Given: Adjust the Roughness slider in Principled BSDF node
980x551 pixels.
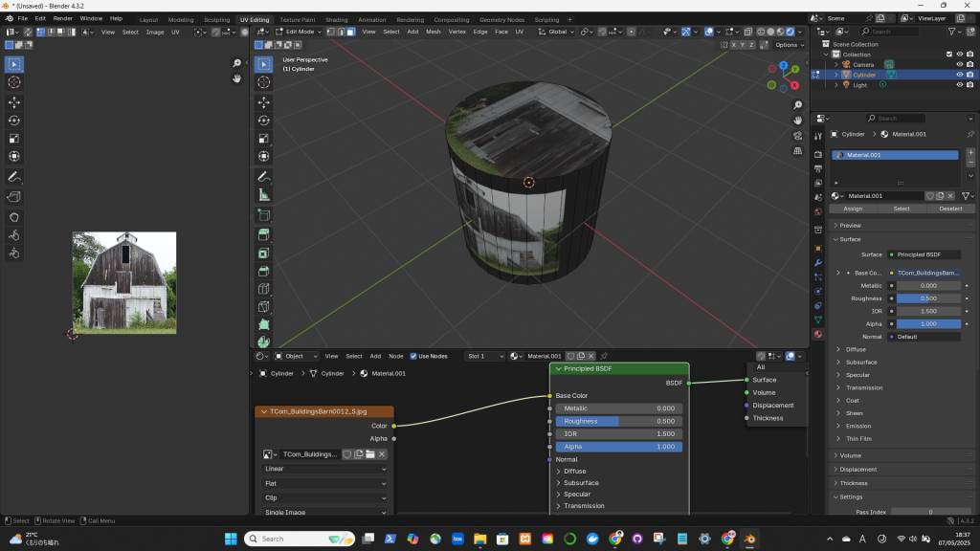Looking at the screenshot, I should click(617, 421).
